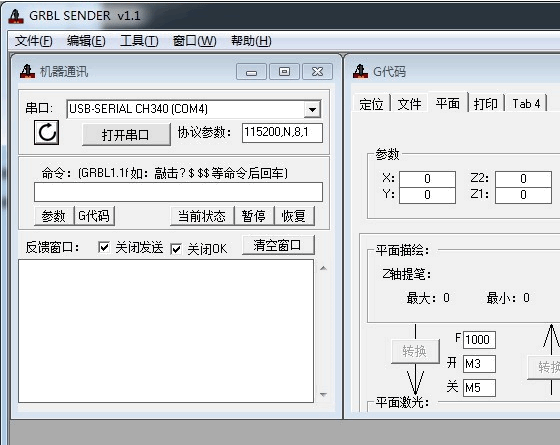
Task: Maximize the 机器通讯 window
Action: click(x=284, y=72)
